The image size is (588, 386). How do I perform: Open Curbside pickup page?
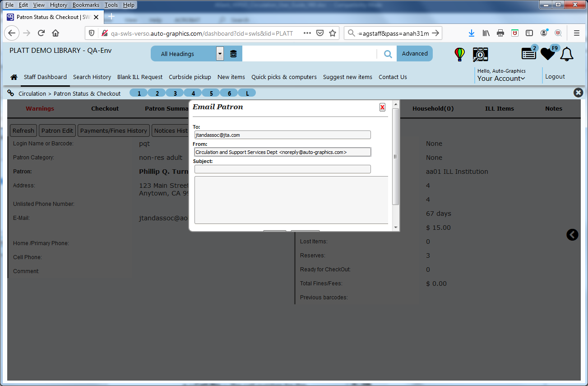pos(190,77)
